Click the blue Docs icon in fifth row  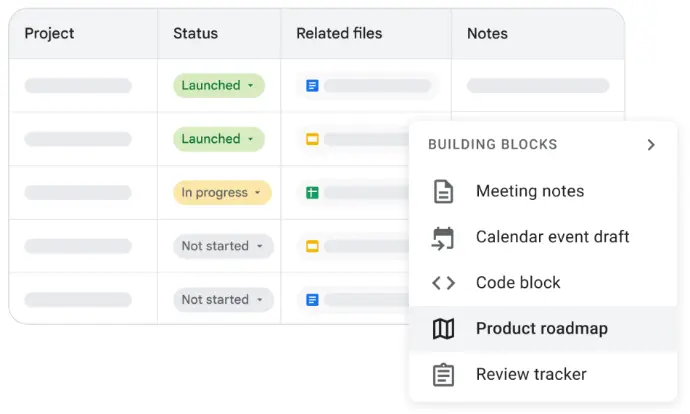[312, 299]
